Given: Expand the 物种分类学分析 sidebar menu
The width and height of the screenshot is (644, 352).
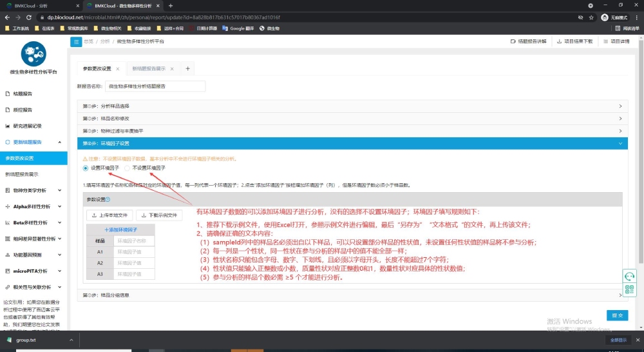Looking at the screenshot, I should (33, 190).
